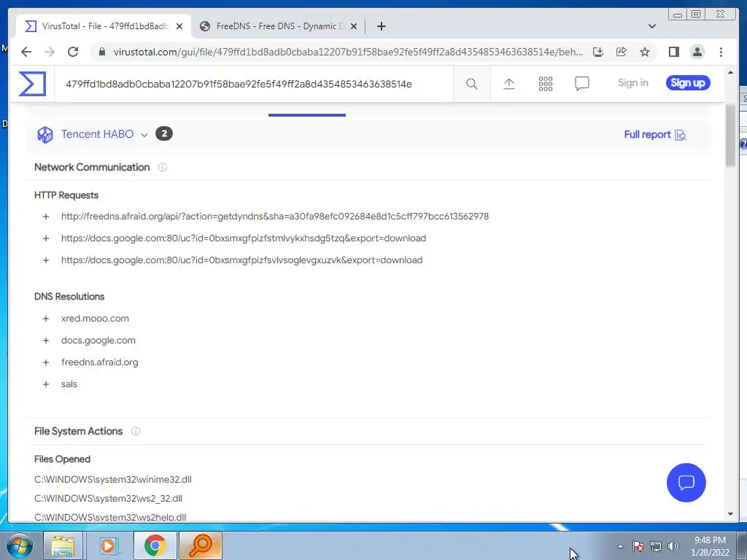Click the C:\WINDOWS\system32\winime32.dll entry
This screenshot has height=560, width=747.
point(113,480)
